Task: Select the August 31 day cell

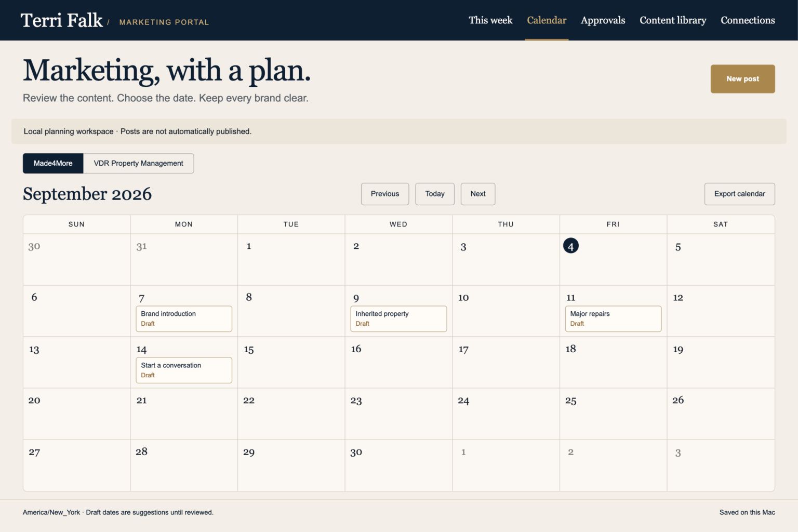Action: point(184,259)
